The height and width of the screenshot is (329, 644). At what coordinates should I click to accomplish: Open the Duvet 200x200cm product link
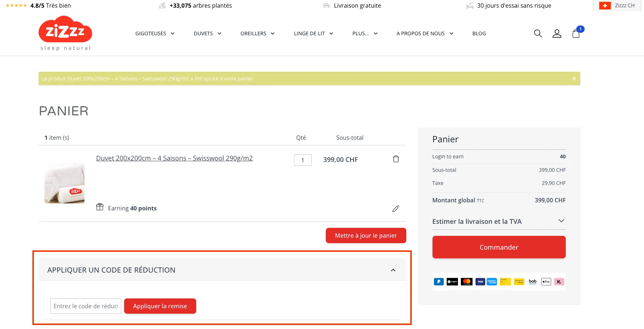[174, 158]
